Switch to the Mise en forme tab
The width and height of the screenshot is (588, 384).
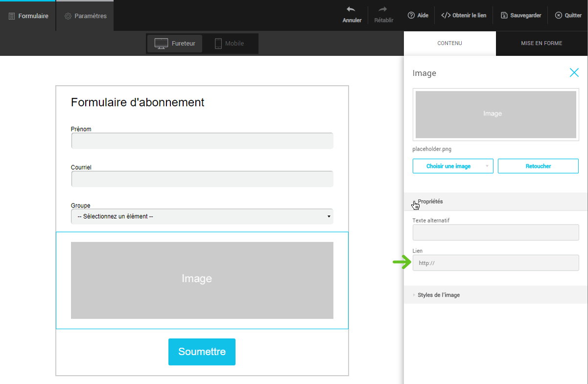[x=541, y=43]
